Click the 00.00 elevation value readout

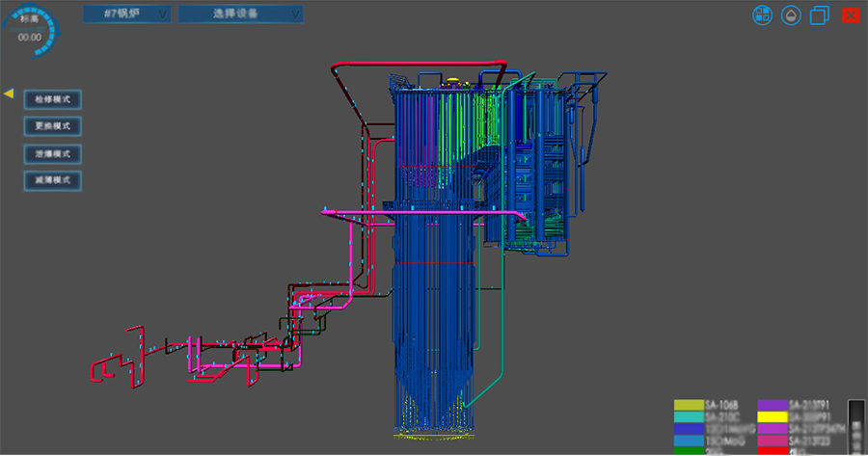[x=29, y=38]
